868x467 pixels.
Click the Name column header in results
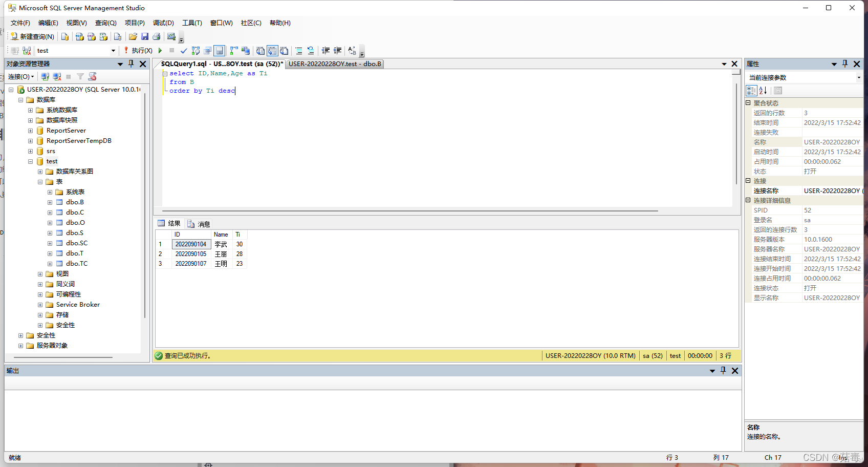pyautogui.click(x=221, y=235)
